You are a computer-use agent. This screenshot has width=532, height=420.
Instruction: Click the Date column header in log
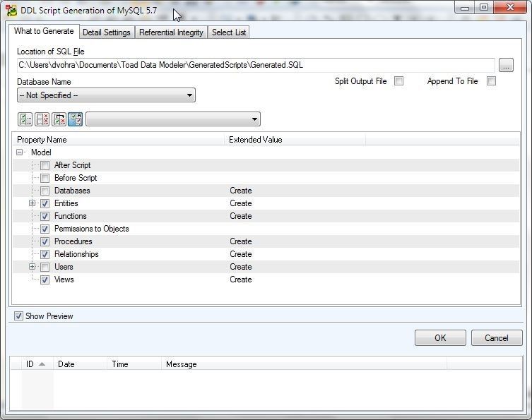81,364
